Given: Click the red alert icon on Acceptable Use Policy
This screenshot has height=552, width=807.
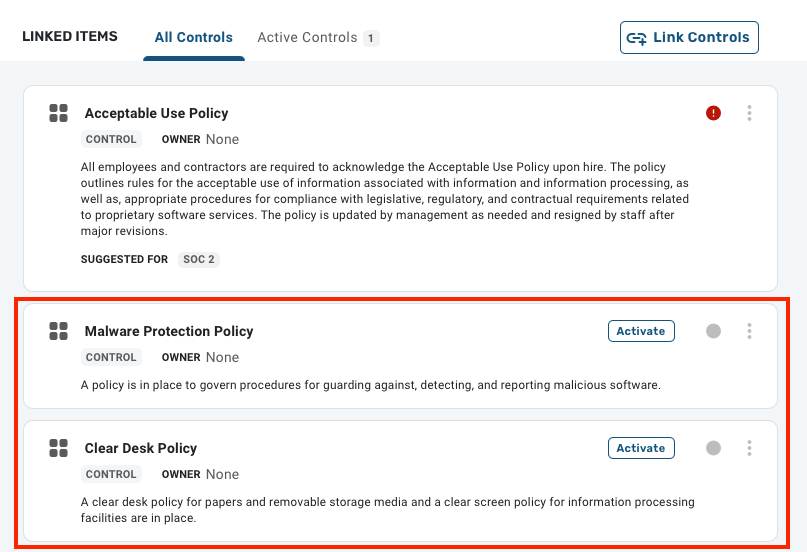Looking at the screenshot, I should click(713, 113).
